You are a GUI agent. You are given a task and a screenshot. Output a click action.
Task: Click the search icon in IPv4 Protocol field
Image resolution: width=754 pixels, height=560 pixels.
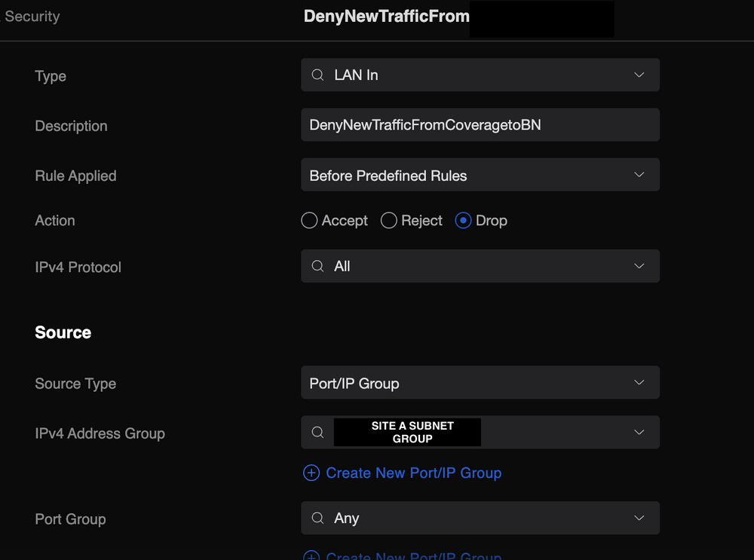(317, 266)
